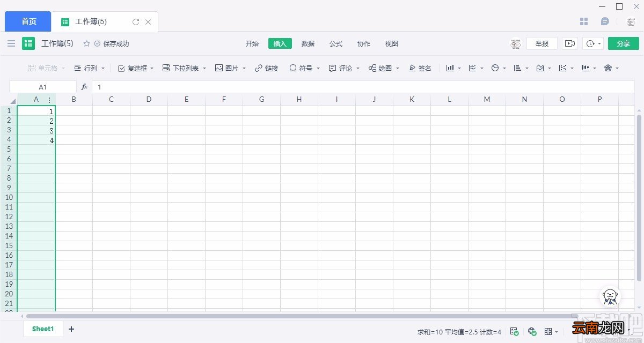Screen dimensions: 644x343
Task: Insert an area chart icon
Action: coord(540,68)
